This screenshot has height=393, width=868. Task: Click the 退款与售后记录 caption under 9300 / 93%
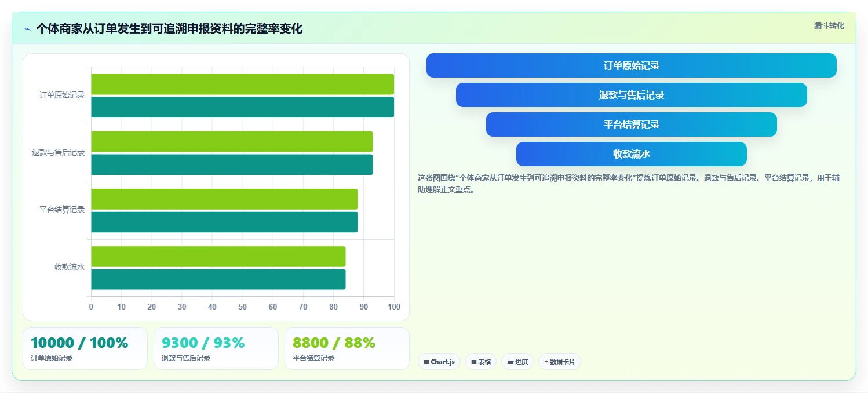point(186,358)
